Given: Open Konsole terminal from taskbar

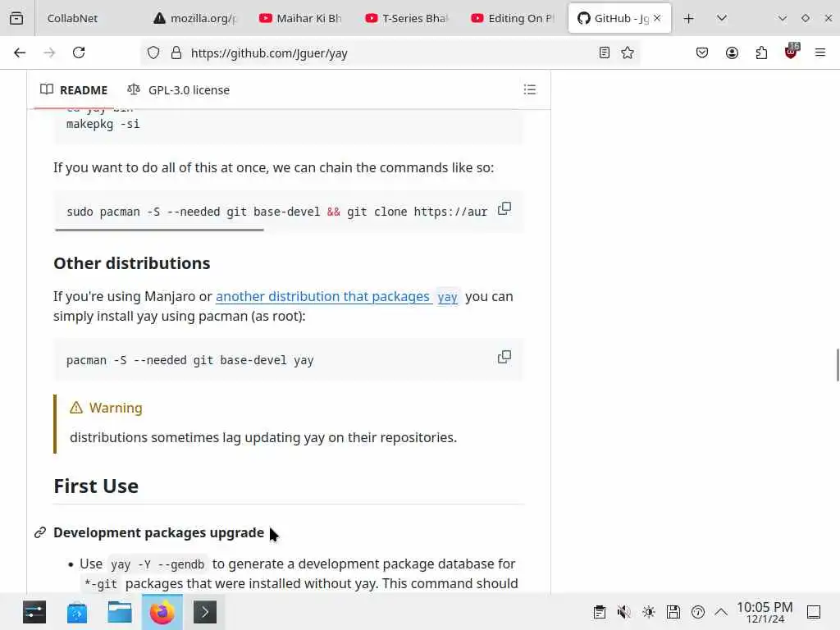Looking at the screenshot, I should click(204, 612).
